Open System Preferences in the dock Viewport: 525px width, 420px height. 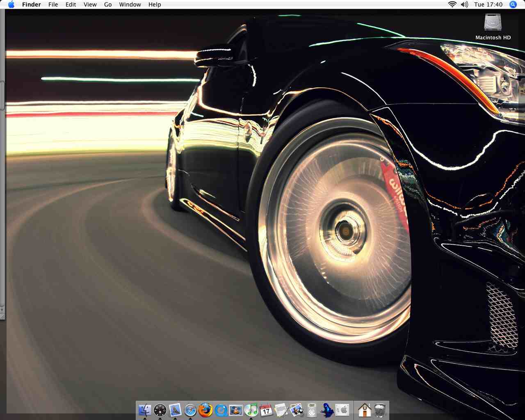tap(342, 410)
